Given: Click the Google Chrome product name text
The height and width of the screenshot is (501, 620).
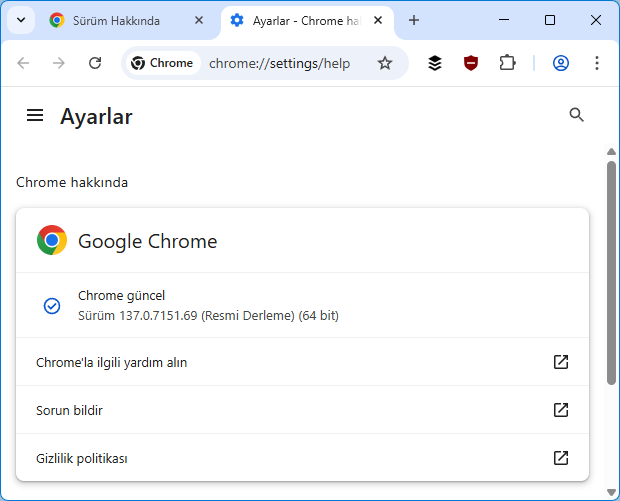Looking at the screenshot, I should (147, 241).
